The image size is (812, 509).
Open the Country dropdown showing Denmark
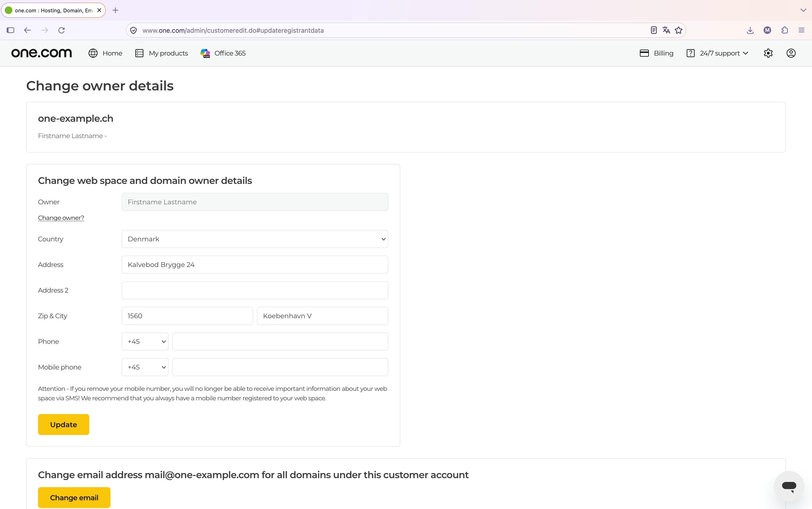click(x=255, y=239)
